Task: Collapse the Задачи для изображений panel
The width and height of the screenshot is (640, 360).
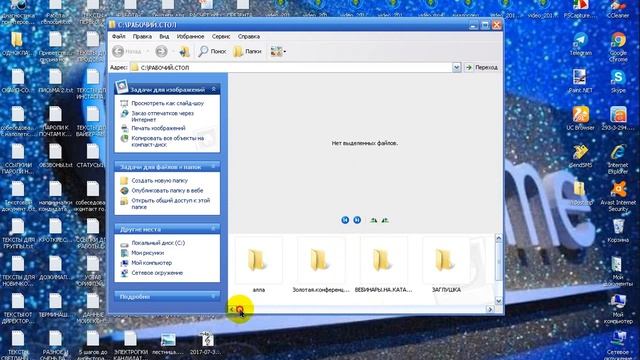Action: (213, 89)
